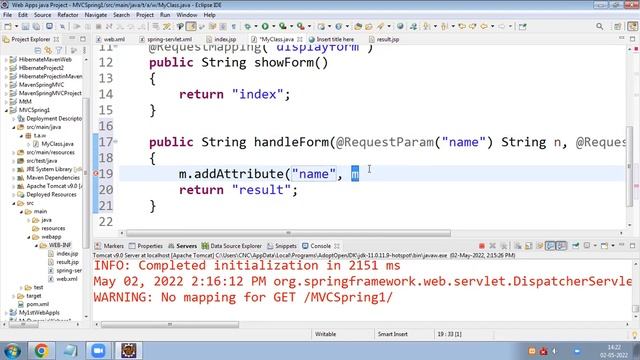Click the editor vertical scrollbar thumb

pyautogui.click(x=630, y=167)
